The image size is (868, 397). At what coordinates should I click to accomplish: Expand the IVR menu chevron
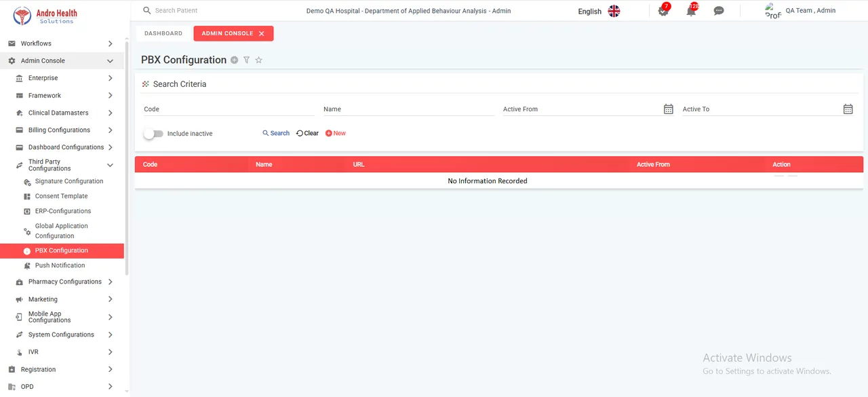point(111,352)
